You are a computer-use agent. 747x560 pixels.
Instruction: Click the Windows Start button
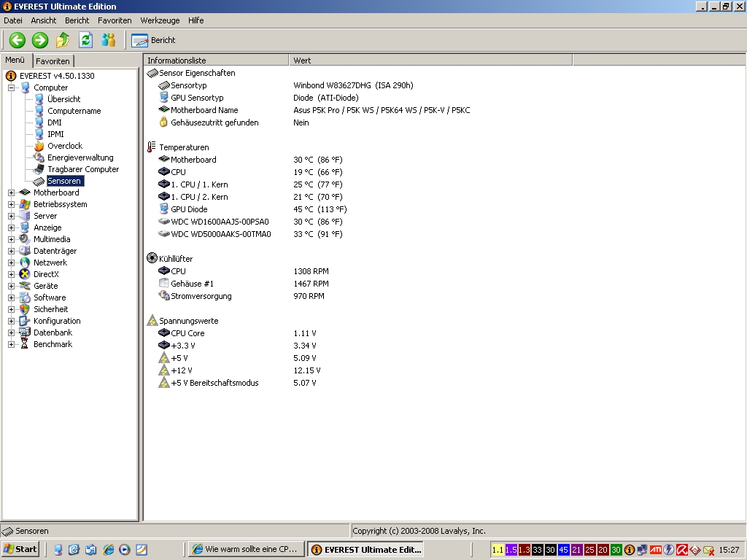pyautogui.click(x=20, y=549)
